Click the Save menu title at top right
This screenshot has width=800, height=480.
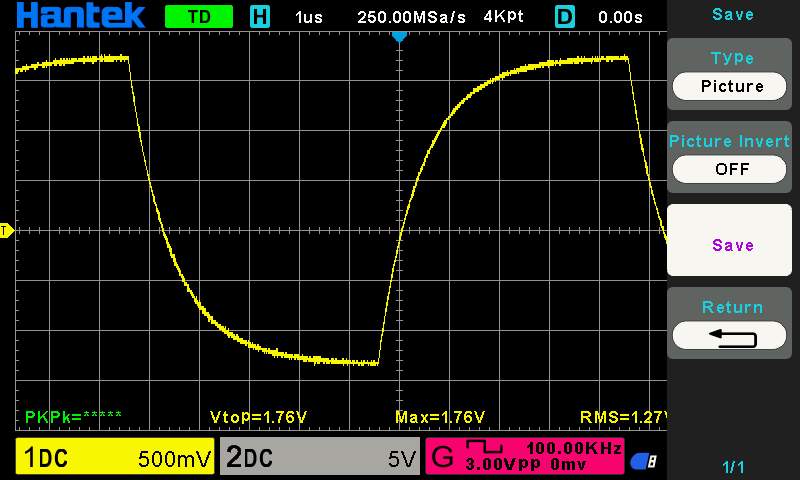733,14
